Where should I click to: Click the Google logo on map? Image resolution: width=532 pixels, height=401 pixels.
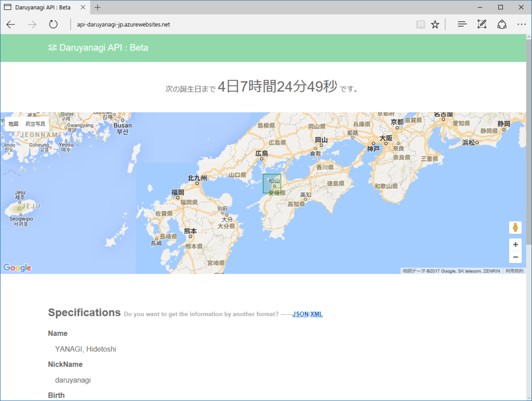[17, 268]
